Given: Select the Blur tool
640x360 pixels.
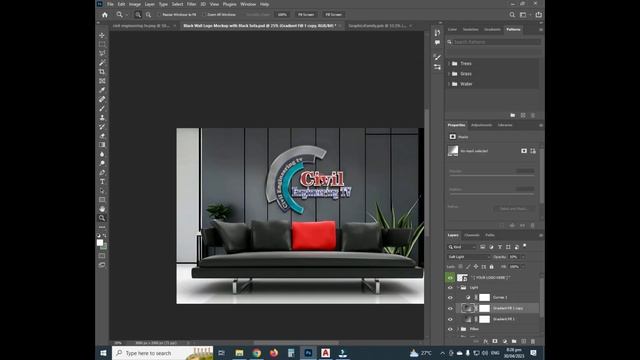Looking at the screenshot, I should point(102,154).
